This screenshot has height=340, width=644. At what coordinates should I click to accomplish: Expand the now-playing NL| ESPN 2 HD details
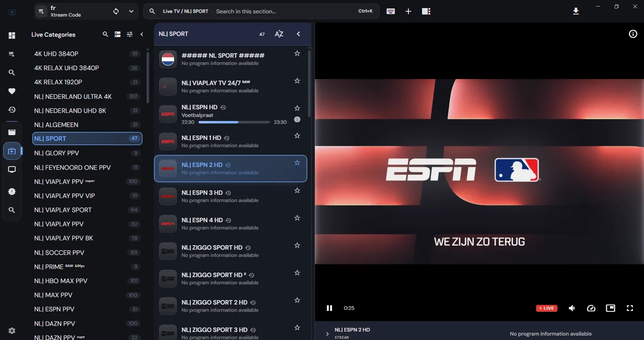click(327, 334)
